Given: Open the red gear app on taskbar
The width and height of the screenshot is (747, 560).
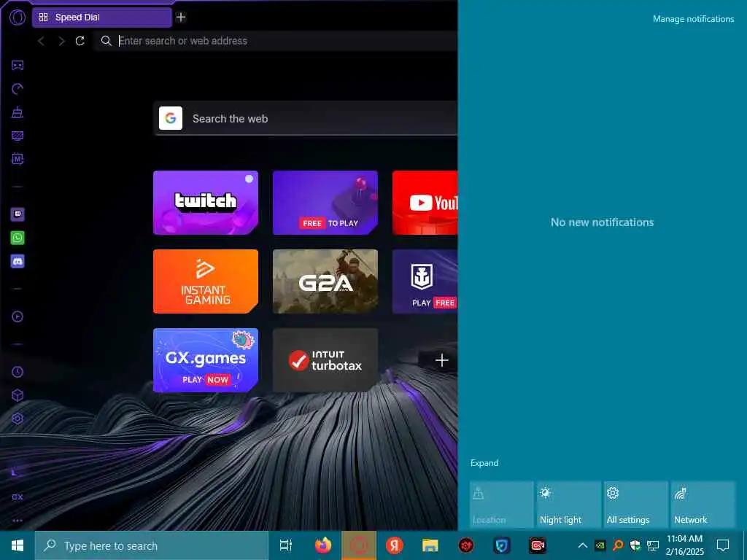Looking at the screenshot, I should coord(466,545).
